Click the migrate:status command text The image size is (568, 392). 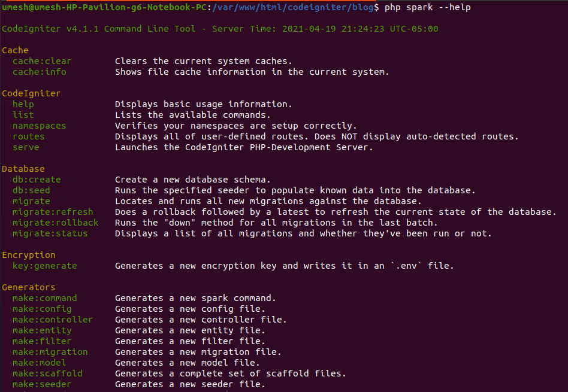click(x=50, y=233)
